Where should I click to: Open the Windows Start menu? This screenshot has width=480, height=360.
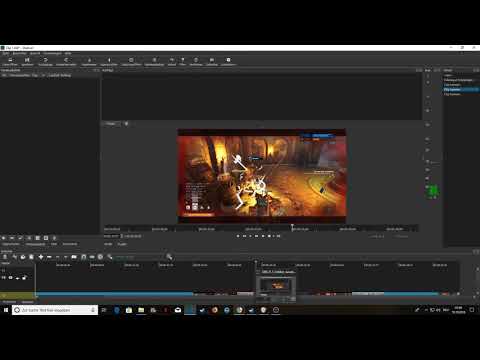tap(6, 310)
